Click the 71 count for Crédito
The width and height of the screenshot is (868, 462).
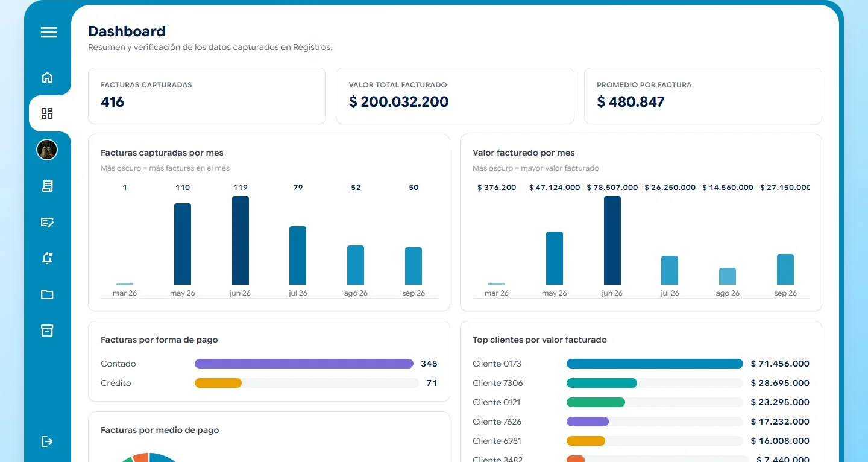pos(432,383)
